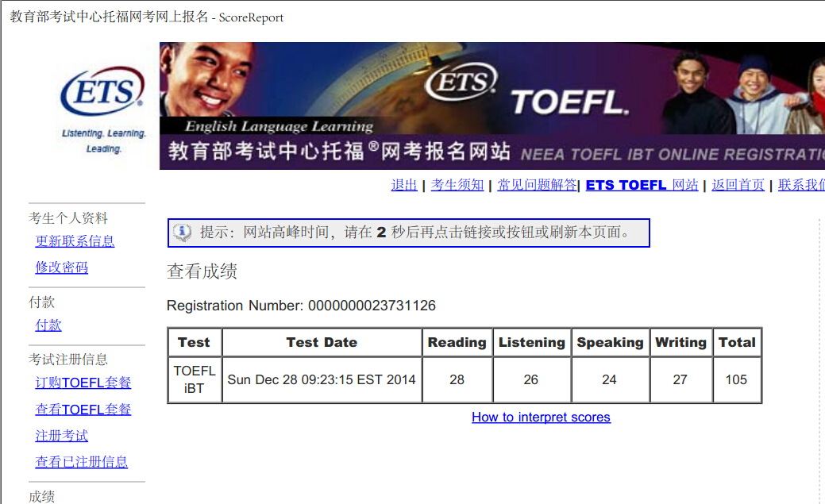The width and height of the screenshot is (825, 504).
Task: Click the Reading column header
Action: coord(457,343)
